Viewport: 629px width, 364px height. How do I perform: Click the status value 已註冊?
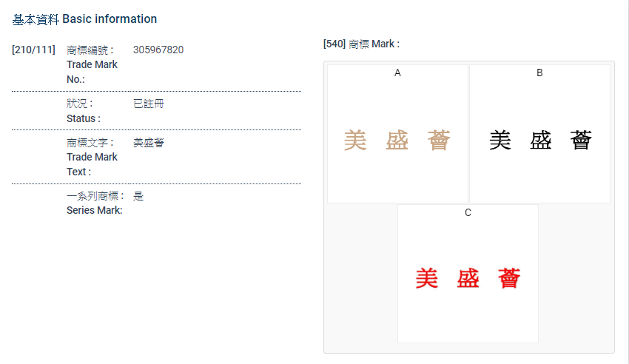pyautogui.click(x=148, y=104)
